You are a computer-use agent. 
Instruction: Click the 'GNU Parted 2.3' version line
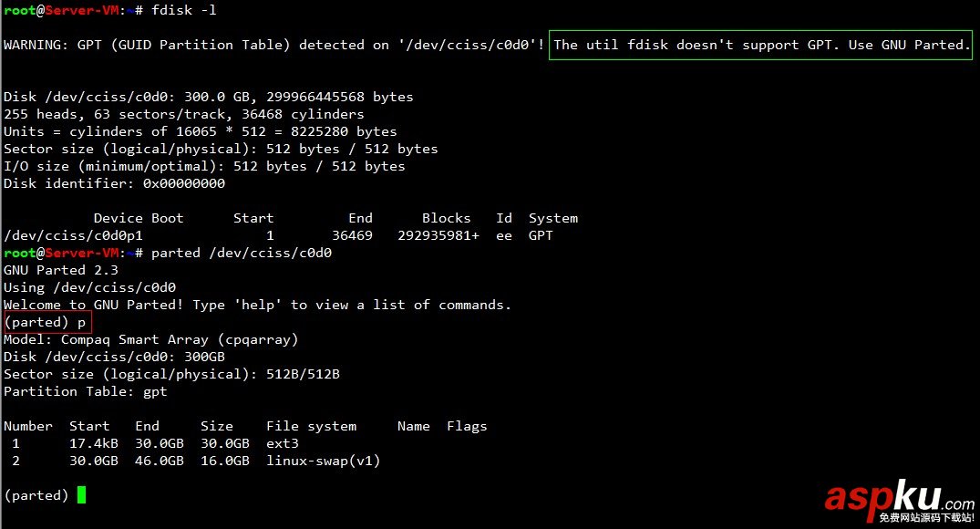tap(61, 270)
